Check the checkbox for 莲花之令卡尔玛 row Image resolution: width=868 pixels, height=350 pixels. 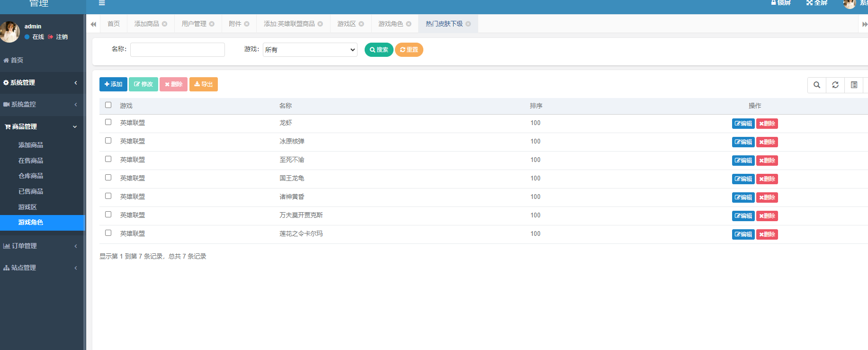108,233
